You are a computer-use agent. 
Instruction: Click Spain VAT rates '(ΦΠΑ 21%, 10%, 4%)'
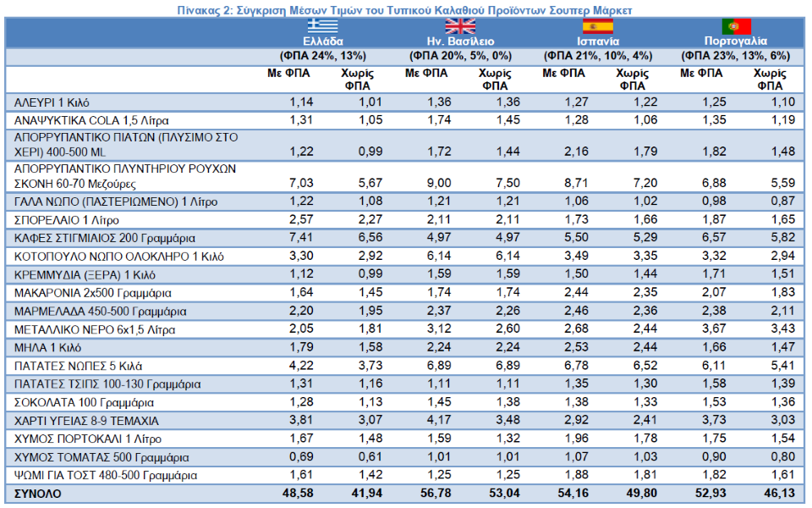tap(598, 56)
